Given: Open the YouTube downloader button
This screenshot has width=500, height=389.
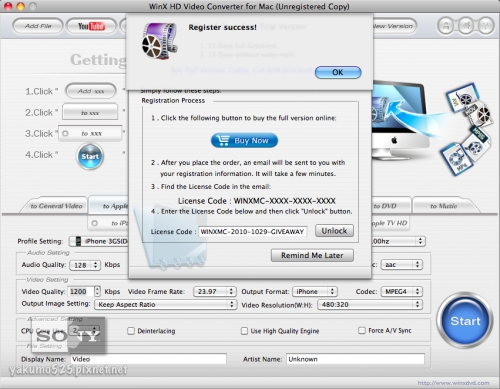Looking at the screenshot, I should tap(91, 26).
